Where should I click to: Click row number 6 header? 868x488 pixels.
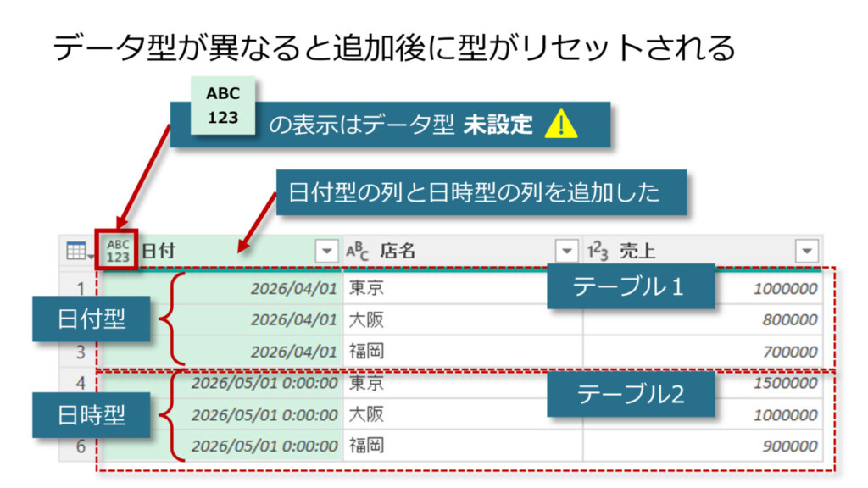[x=81, y=446]
